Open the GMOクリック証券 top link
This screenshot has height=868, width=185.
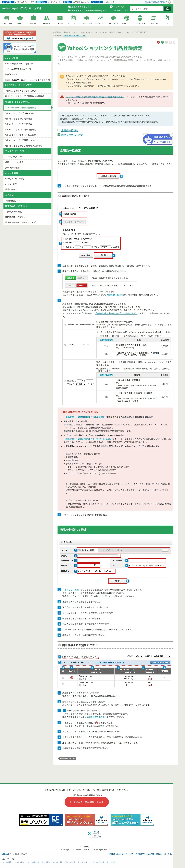click(55, 2)
